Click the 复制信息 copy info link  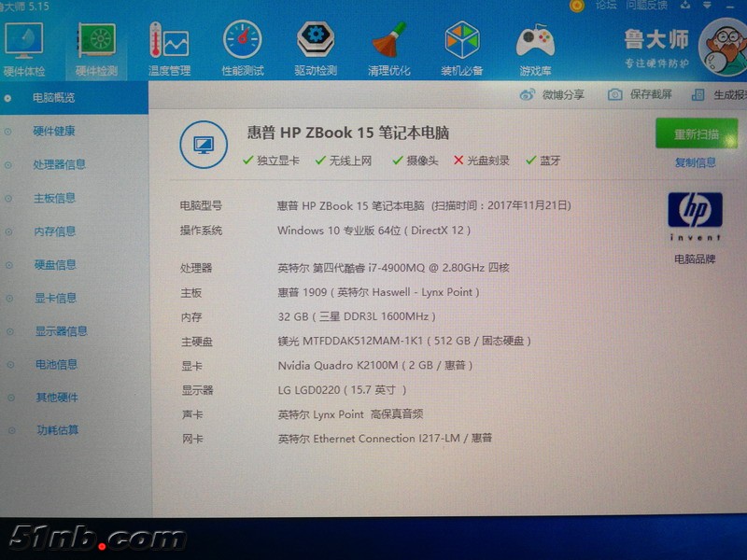pyautogui.click(x=696, y=162)
